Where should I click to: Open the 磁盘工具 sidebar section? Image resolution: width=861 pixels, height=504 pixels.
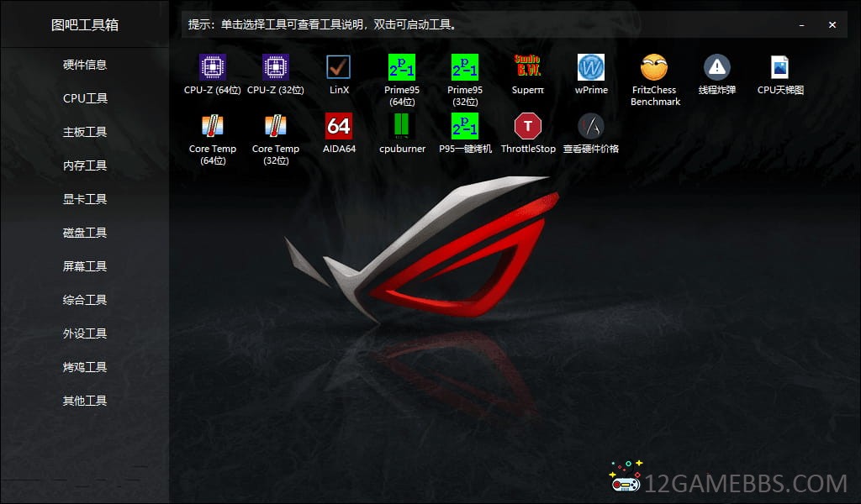tap(85, 233)
